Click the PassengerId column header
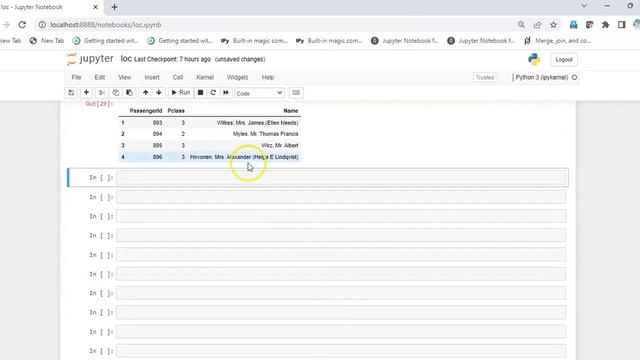This screenshot has height=360, width=640. (x=146, y=111)
